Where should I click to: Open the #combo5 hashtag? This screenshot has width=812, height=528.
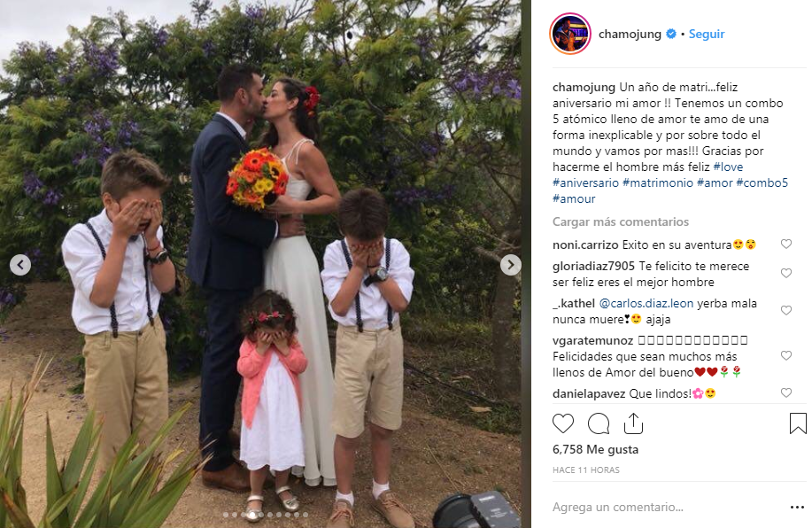click(762, 182)
